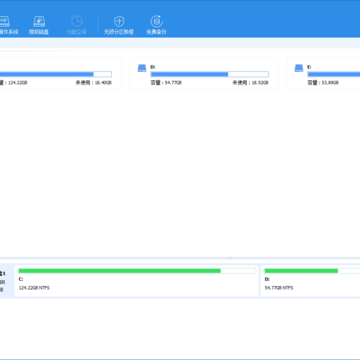
Task: Open the migrate operating system tool
Action: click(8, 25)
